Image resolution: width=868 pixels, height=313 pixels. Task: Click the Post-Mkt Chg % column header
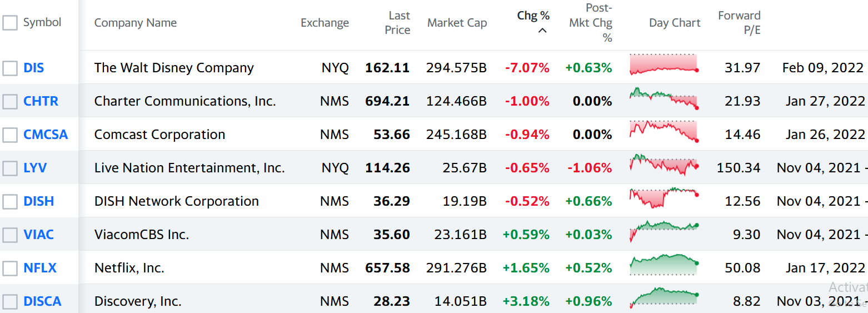click(591, 23)
